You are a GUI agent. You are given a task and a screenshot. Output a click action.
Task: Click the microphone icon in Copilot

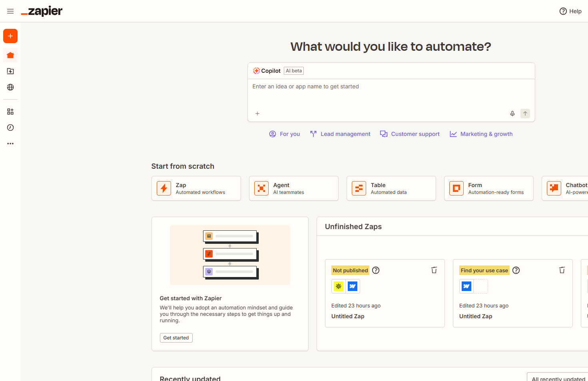512,114
